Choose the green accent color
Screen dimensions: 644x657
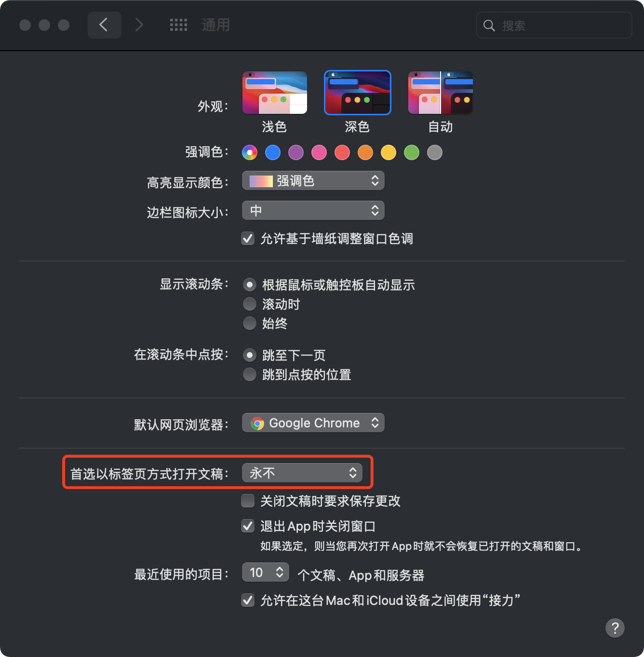click(412, 152)
